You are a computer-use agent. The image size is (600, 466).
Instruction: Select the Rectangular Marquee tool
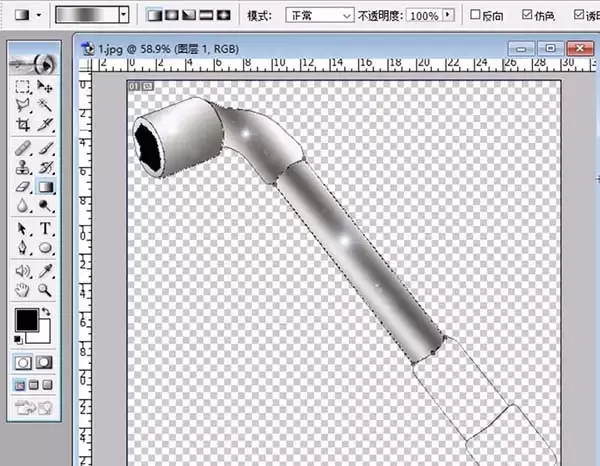(23, 86)
